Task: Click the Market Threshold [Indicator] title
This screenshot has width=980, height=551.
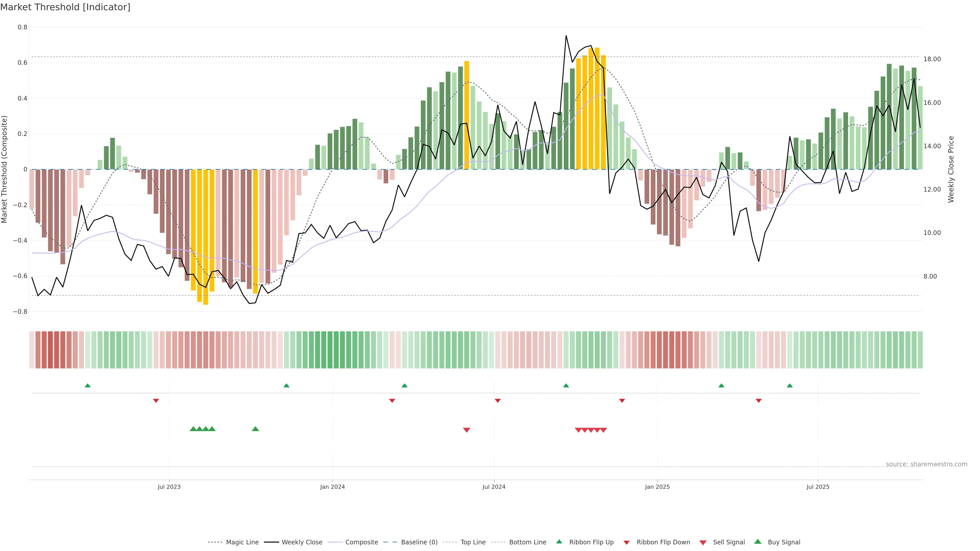Action: click(65, 7)
